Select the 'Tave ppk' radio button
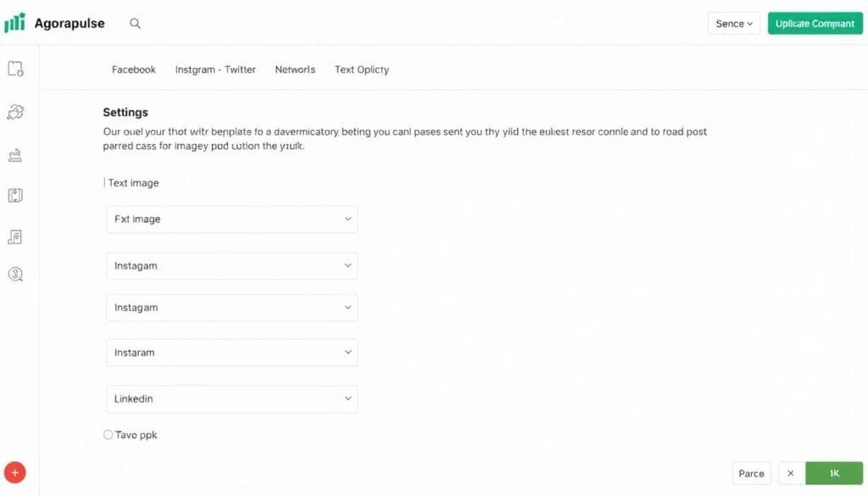 click(108, 435)
